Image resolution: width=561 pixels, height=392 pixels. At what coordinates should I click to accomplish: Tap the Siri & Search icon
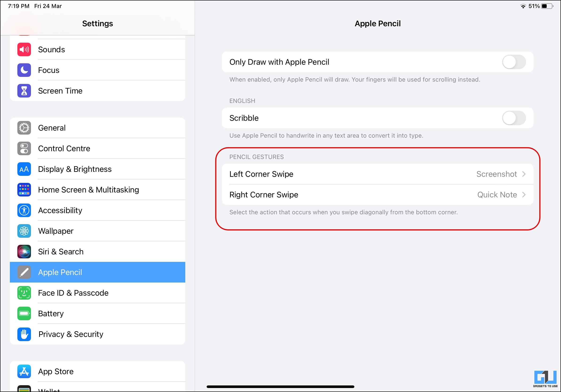24,252
